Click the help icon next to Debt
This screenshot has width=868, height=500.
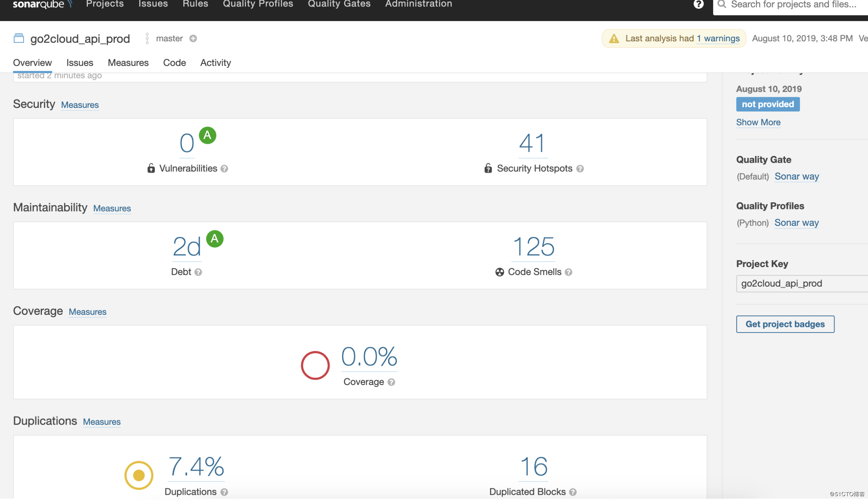[198, 272]
